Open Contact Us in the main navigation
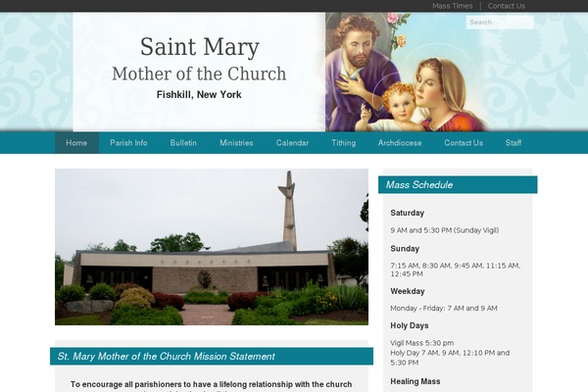The width and height of the screenshot is (588, 392). [x=464, y=143]
